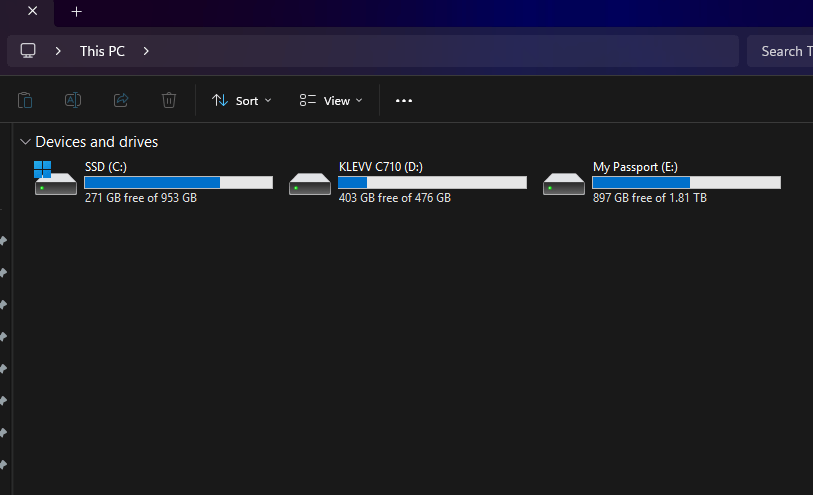Screen dimensions: 813x495
Task: Click the KLEVV C710 (D:) drive name
Action: [x=381, y=167]
